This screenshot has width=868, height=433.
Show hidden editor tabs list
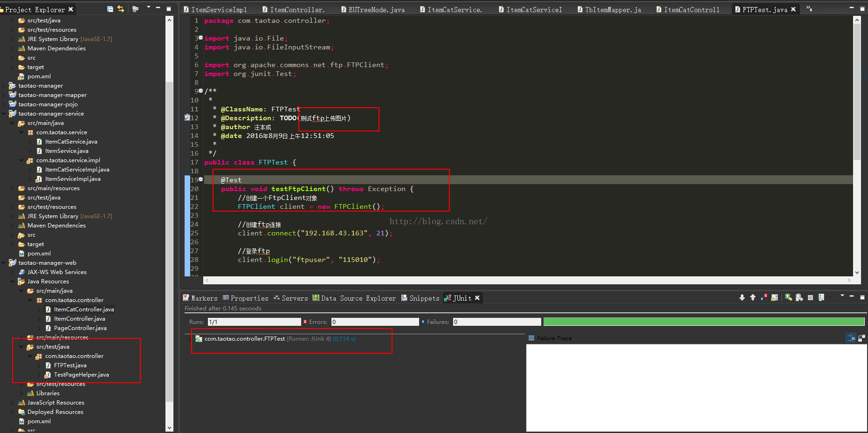pos(809,9)
